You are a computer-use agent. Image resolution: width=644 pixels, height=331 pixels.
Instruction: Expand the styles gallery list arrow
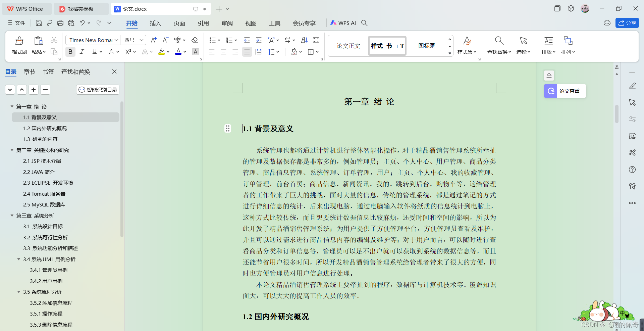(449, 53)
